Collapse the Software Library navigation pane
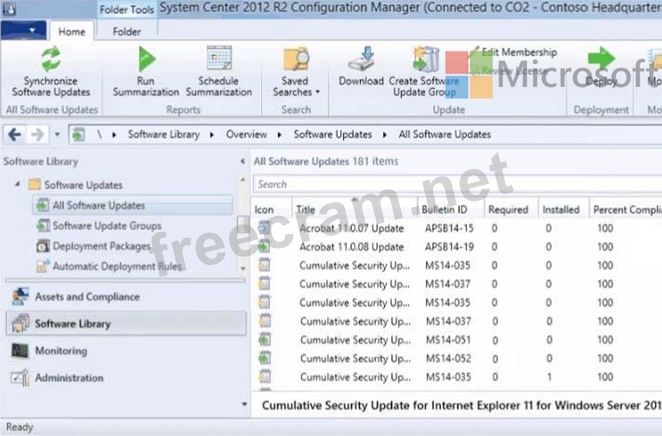 point(242,161)
